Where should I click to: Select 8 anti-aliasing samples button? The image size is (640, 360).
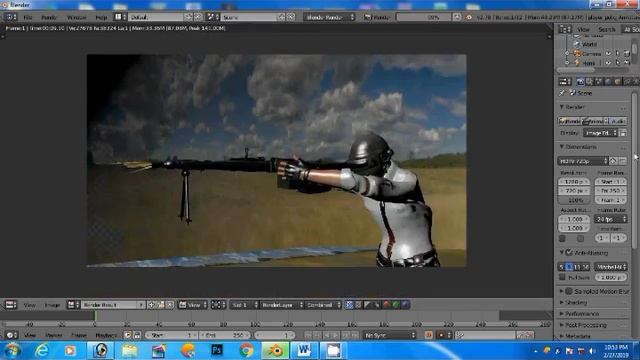click(569, 267)
